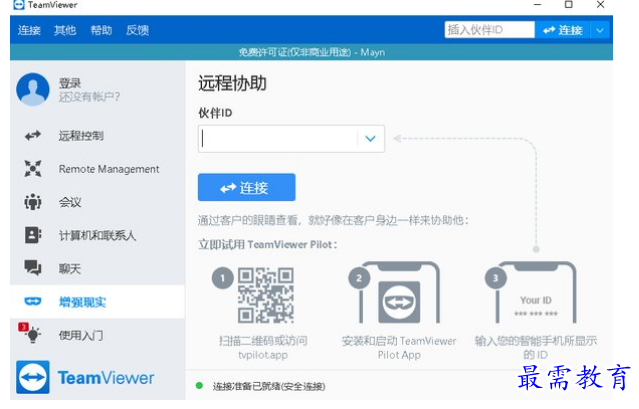Click the 聊天 chat bubble icon
Screen dimensions: 639x409
[x=33, y=268]
